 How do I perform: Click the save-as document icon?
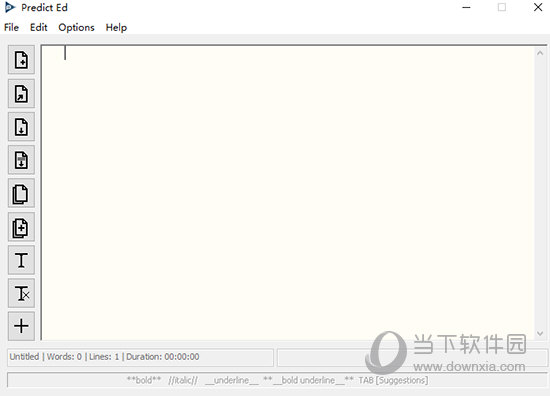click(x=21, y=160)
